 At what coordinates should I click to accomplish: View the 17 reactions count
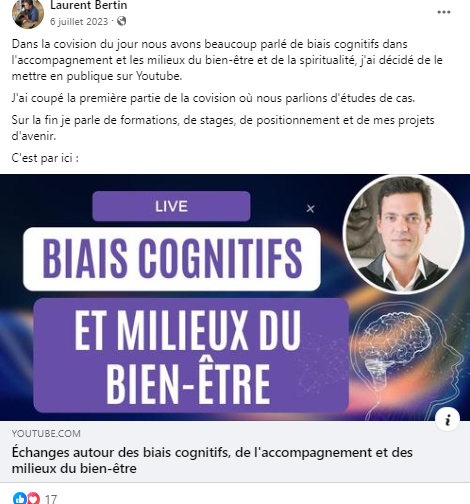tap(51, 499)
